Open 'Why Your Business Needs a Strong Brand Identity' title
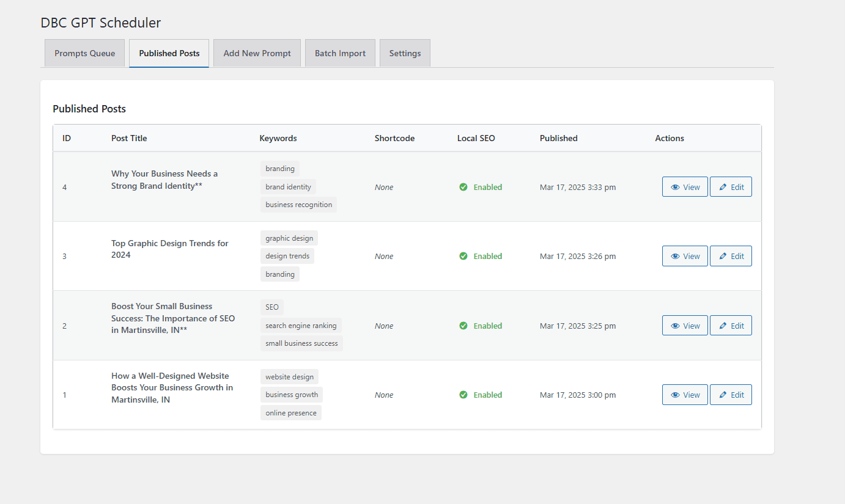Screen dimensions: 845x504 [x=164, y=180]
